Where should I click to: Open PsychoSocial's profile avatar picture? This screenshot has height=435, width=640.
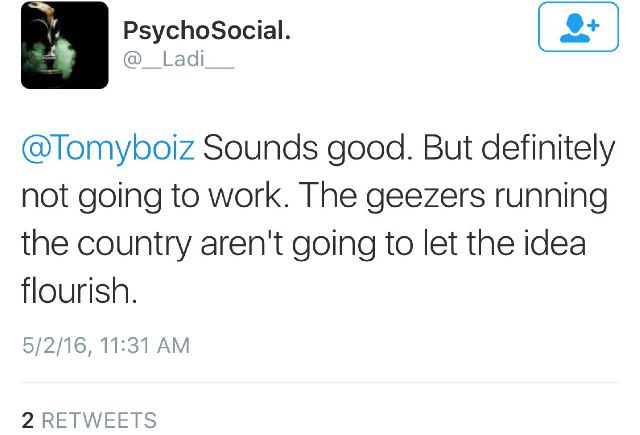64,45
